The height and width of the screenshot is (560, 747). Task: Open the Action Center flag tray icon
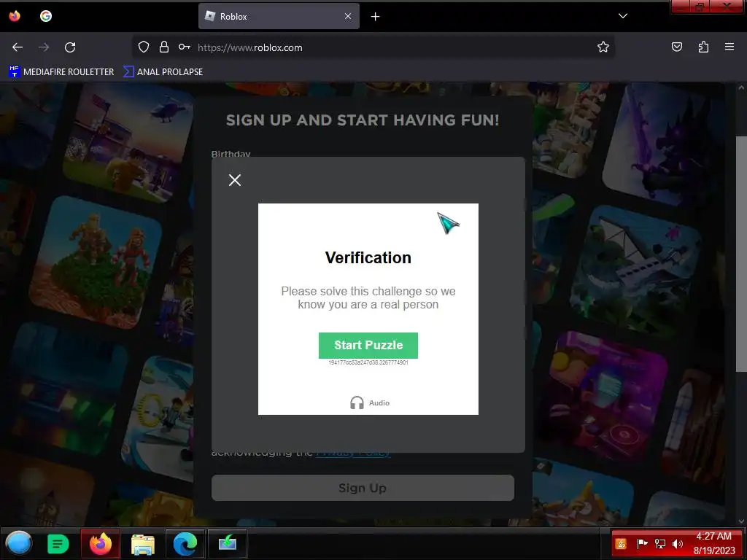[642, 543]
